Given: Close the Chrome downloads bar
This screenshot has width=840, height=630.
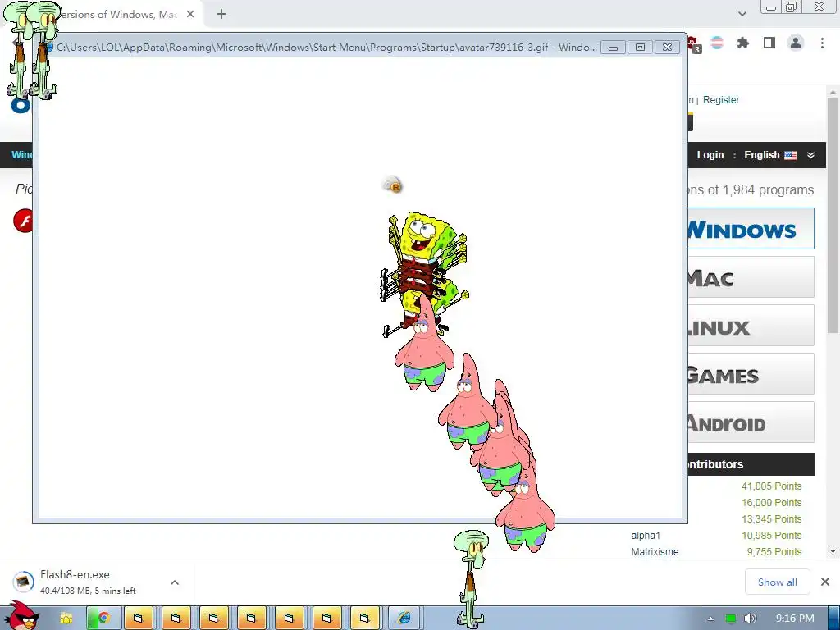Looking at the screenshot, I should [825, 582].
